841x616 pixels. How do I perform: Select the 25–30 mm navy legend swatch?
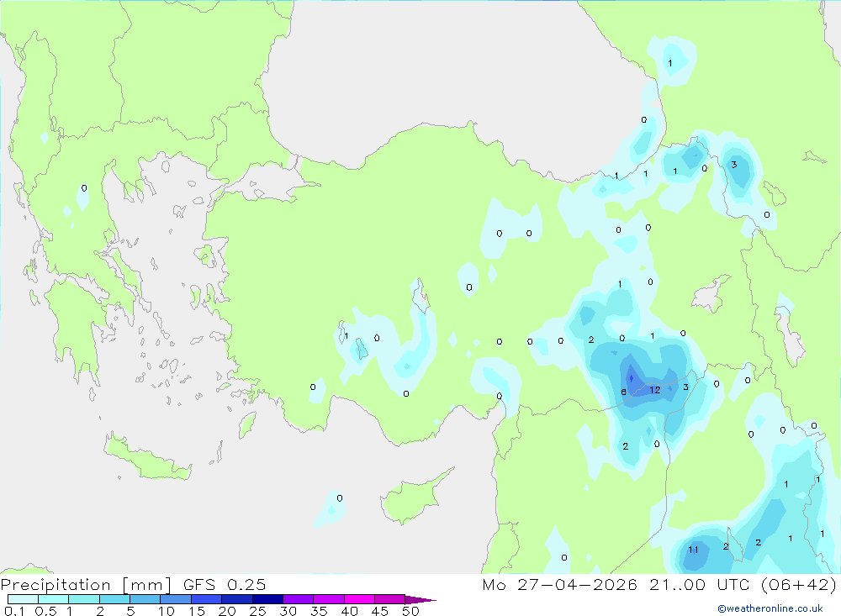point(267,599)
